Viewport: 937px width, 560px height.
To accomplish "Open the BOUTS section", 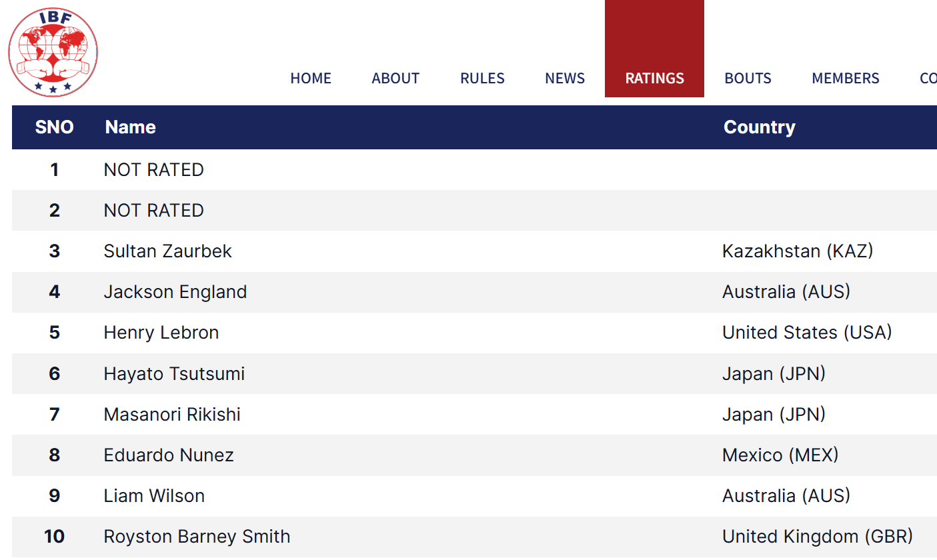I will pos(748,78).
